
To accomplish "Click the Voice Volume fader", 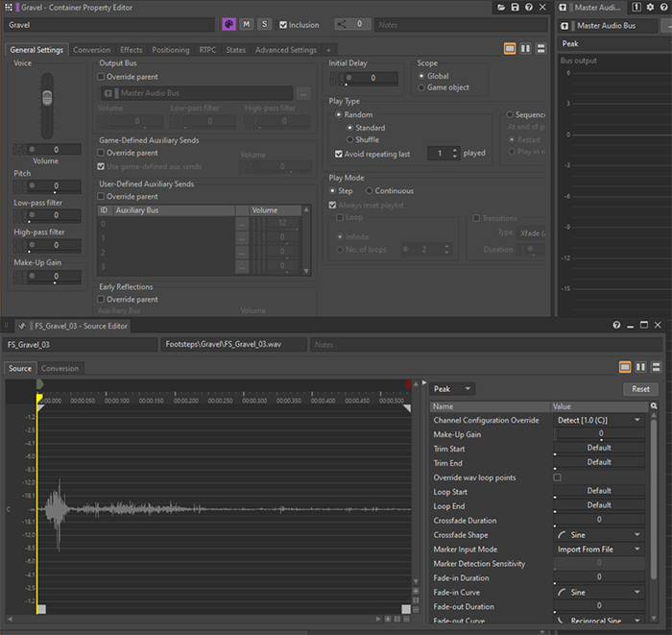I will point(46,100).
